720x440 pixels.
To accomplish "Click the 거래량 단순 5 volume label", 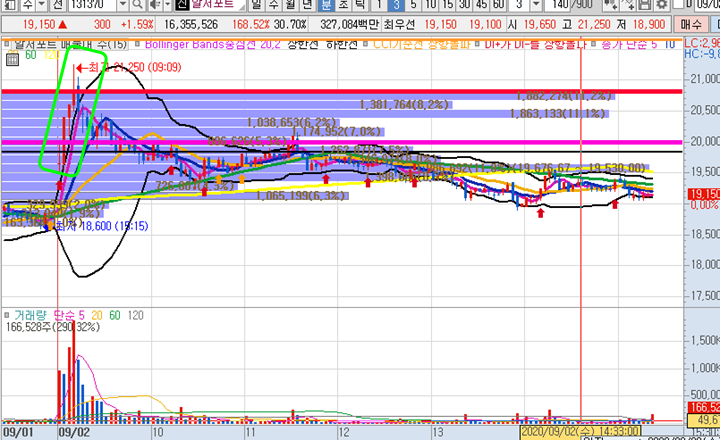I will (49, 315).
